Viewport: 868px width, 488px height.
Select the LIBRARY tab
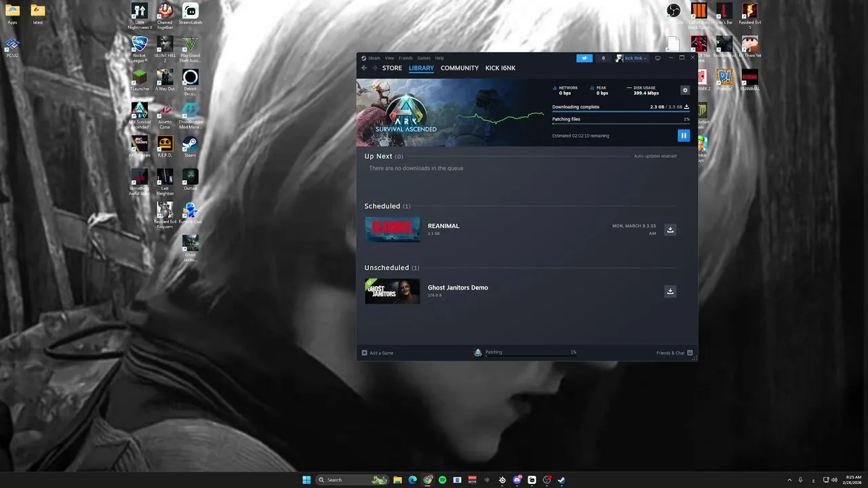pos(421,68)
